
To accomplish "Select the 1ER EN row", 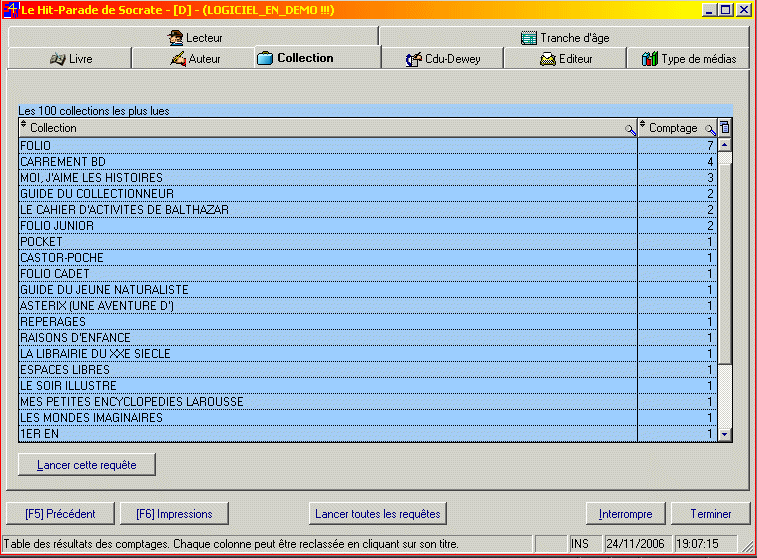I will click(x=367, y=433).
